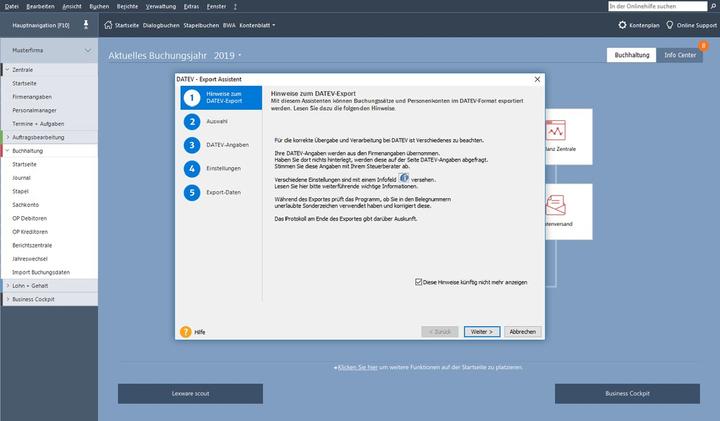720x421 pixels.
Task: Click the Online Support lightbulb icon
Action: click(x=669, y=25)
